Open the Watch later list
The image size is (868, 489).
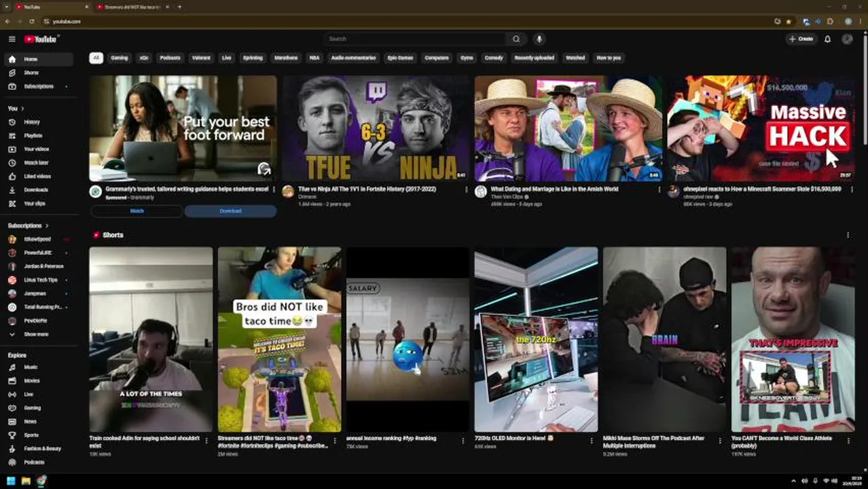(39, 163)
